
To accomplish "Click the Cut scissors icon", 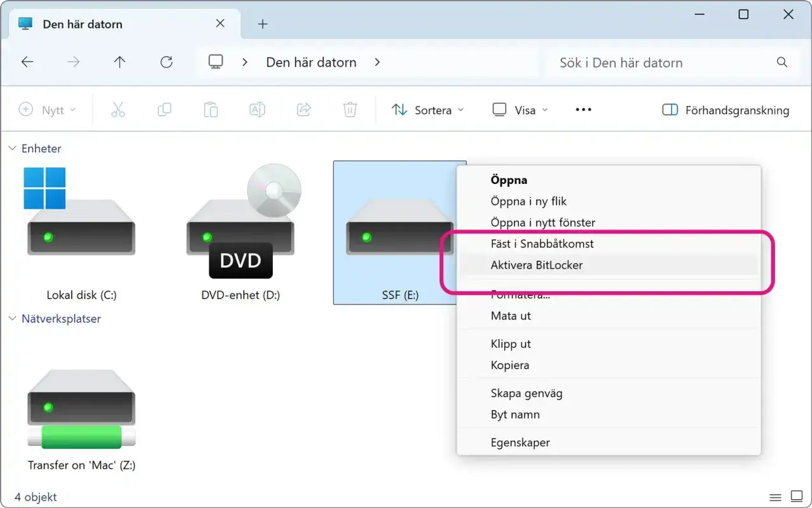I will 118,110.
